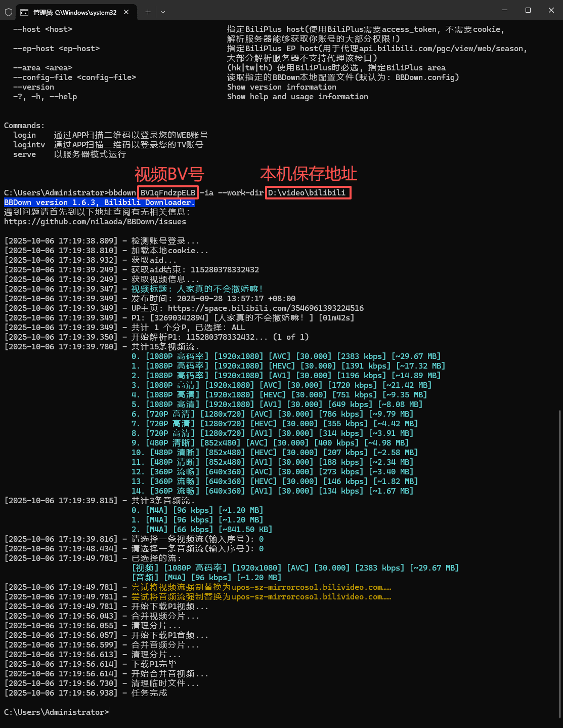Click the red 本机保存地址 annotation label

click(308, 174)
